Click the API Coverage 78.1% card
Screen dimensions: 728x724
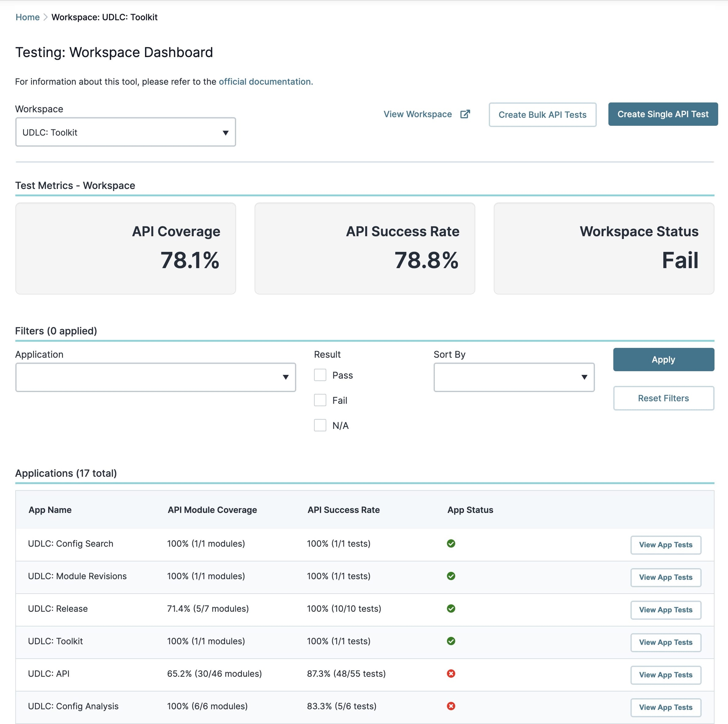coord(125,248)
